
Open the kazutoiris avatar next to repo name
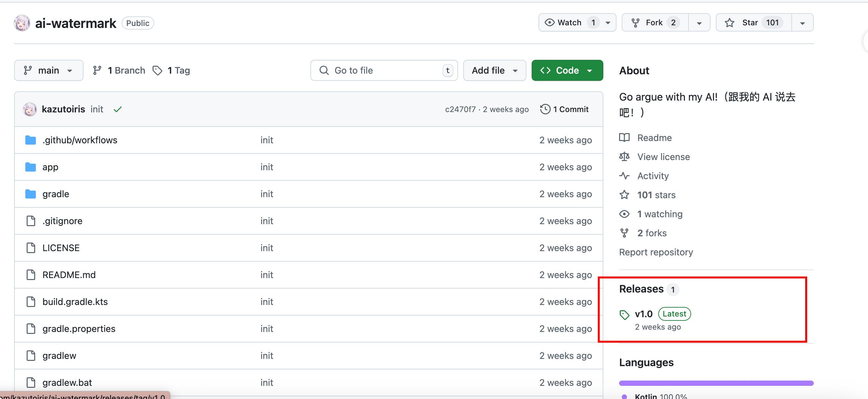22,23
